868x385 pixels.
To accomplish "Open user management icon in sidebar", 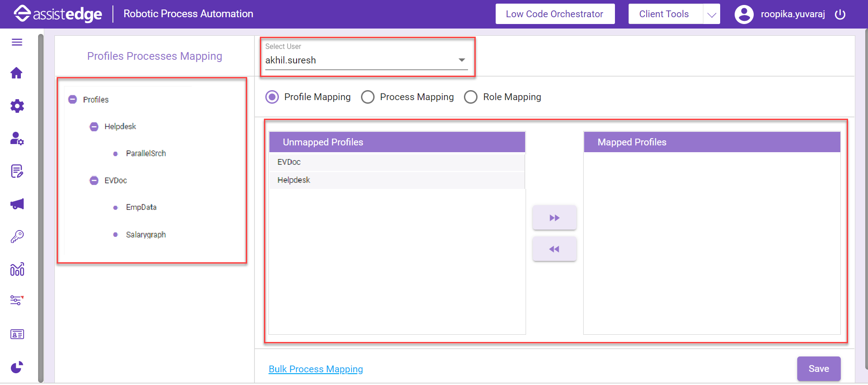I will (x=17, y=139).
